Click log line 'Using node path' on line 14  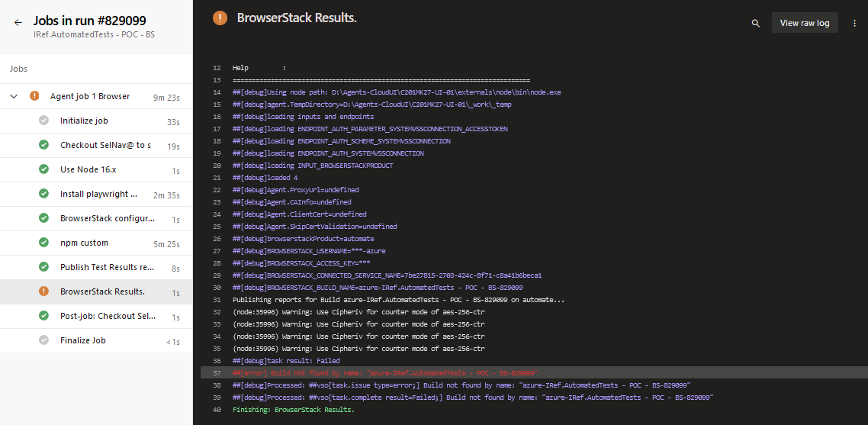(x=397, y=92)
